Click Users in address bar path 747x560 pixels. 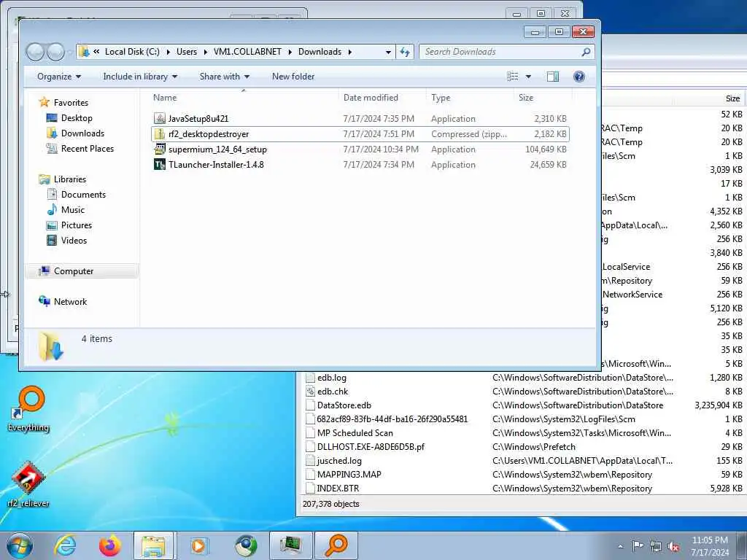tap(186, 52)
